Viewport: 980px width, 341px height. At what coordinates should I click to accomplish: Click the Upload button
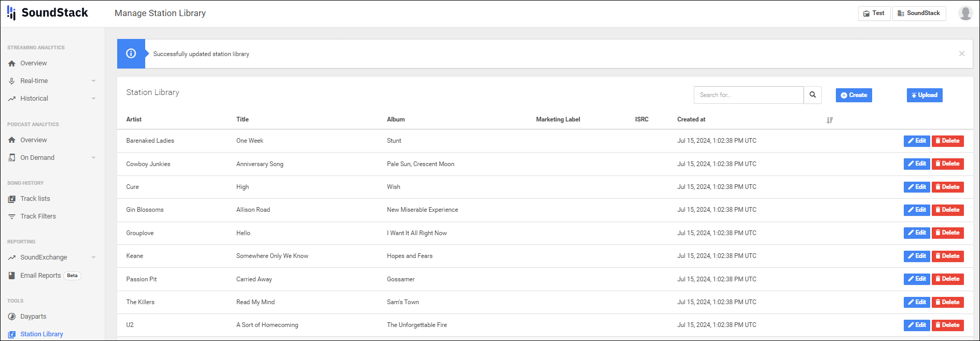coord(925,95)
